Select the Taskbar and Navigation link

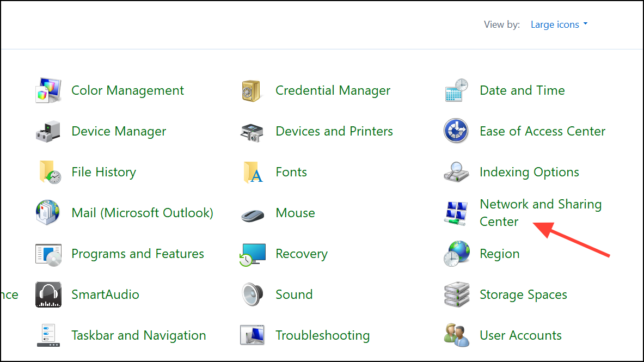click(x=138, y=335)
